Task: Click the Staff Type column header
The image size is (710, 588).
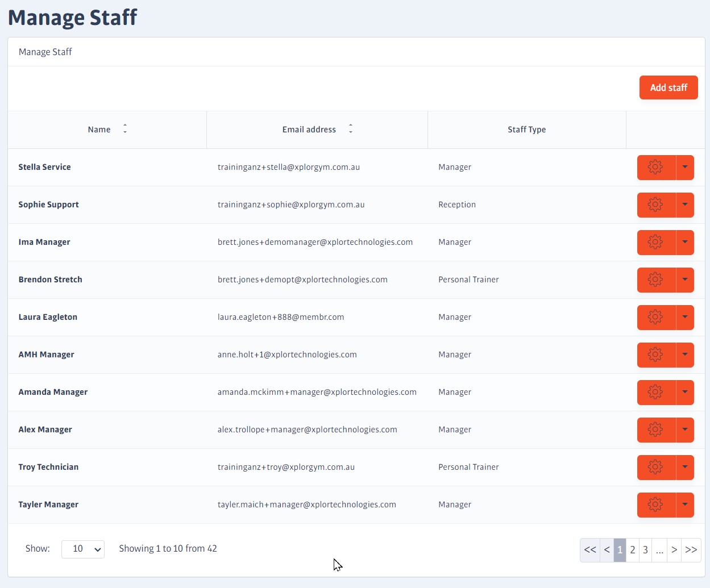Action: point(526,130)
